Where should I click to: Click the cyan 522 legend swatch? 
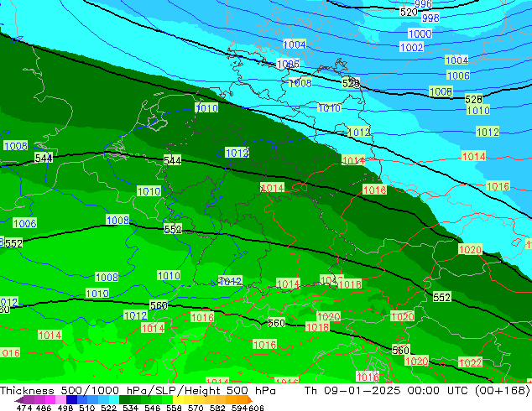click(113, 399)
